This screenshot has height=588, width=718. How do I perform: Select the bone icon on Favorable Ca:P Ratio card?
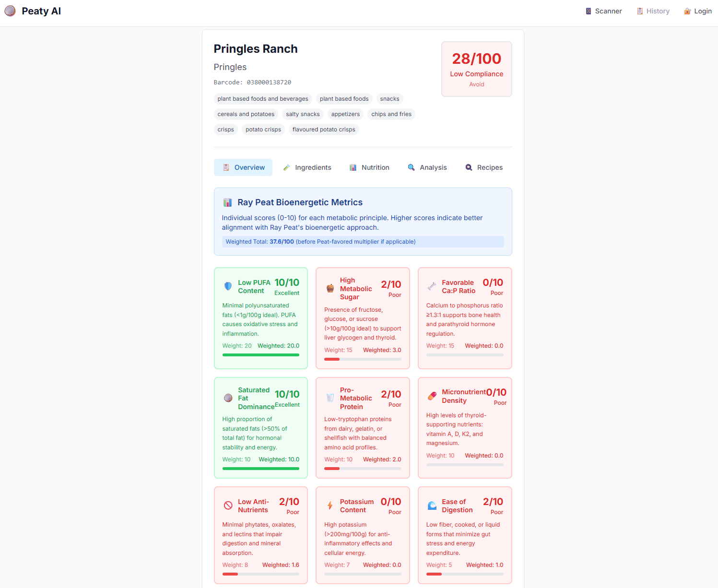(432, 286)
